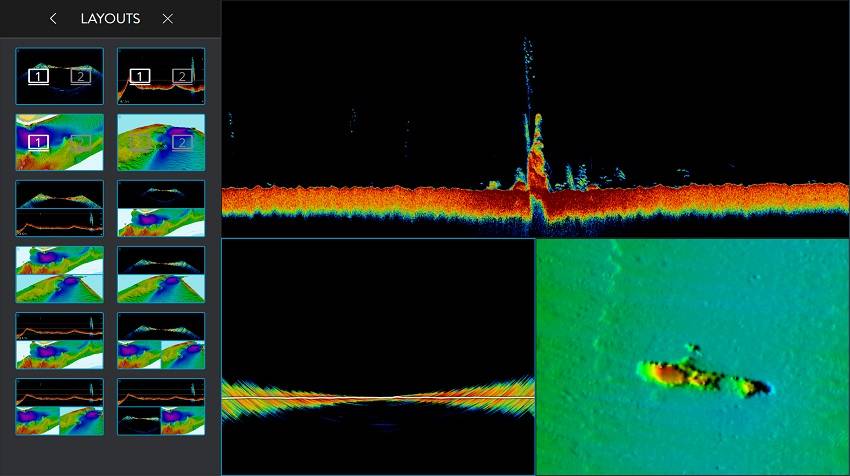Image resolution: width=850 pixels, height=476 pixels.
Task: Go back using the Layouts panel arrow
Action: click(x=53, y=19)
